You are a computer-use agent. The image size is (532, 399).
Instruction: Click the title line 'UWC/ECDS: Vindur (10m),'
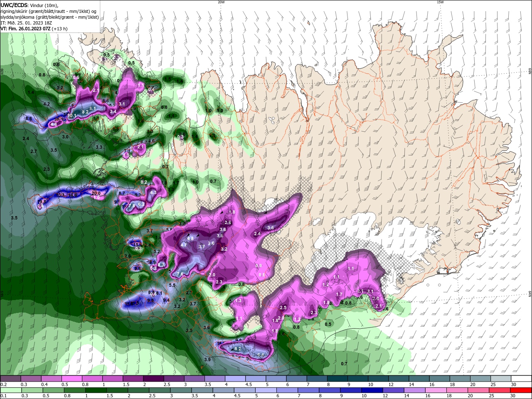(30, 5)
